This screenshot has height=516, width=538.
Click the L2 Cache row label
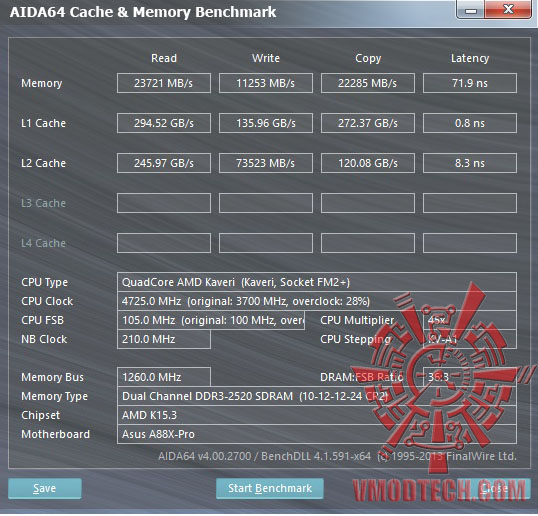[43, 163]
